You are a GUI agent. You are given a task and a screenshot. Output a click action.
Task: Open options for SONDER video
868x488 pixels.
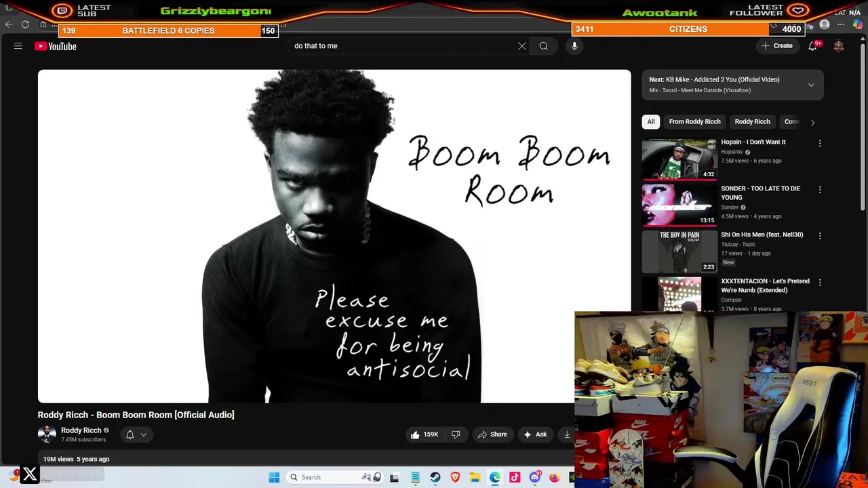point(820,190)
